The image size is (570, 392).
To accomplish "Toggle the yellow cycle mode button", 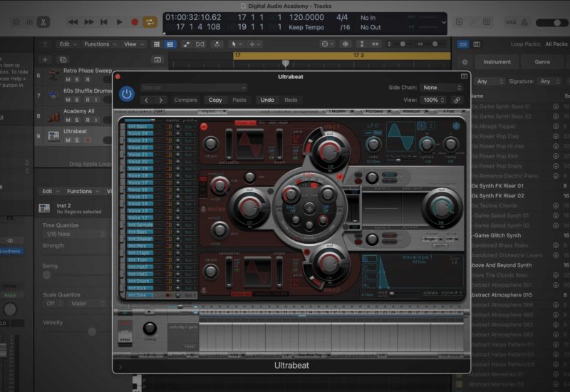I will point(150,22).
